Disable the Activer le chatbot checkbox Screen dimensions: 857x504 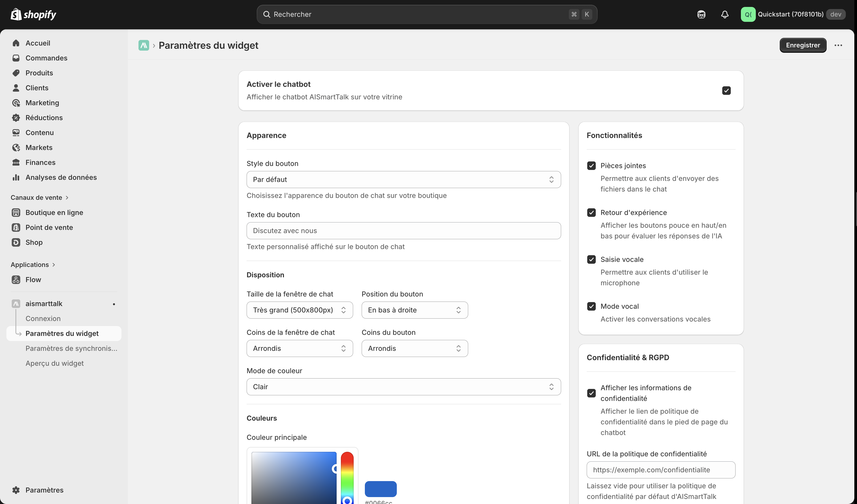tap(727, 91)
